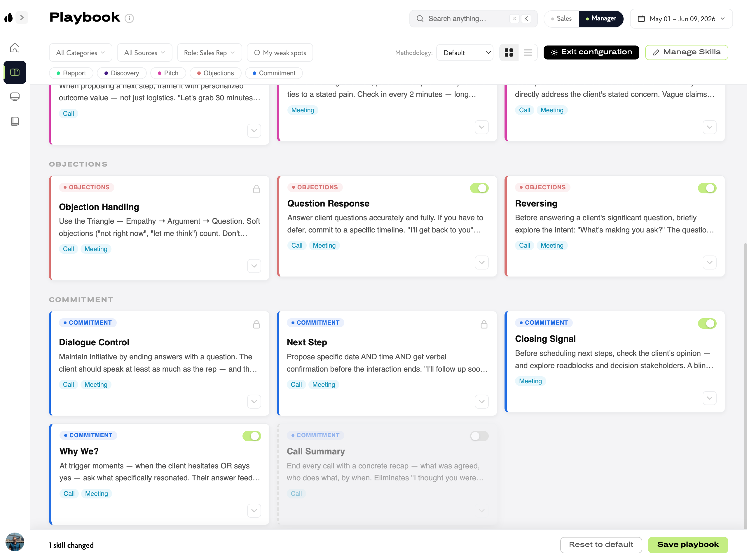Switch to the Sales view tab
Viewport: 747px width, 560px height.
(561, 19)
